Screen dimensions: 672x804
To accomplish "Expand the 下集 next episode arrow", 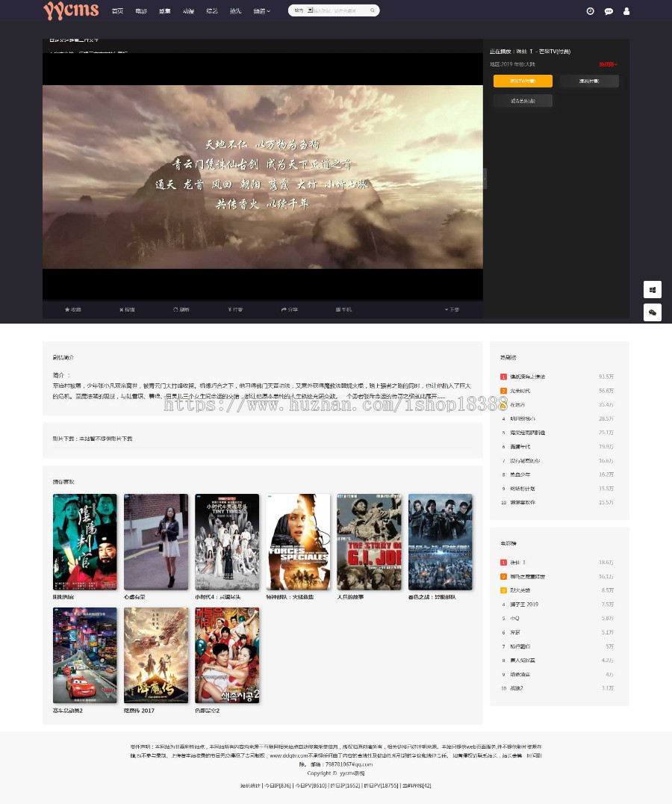I will [x=452, y=309].
